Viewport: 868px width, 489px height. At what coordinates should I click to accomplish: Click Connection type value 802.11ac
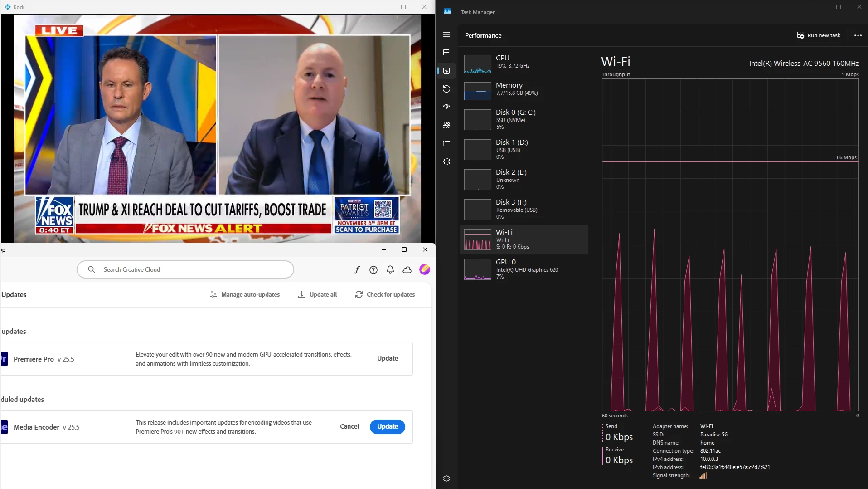(x=710, y=451)
